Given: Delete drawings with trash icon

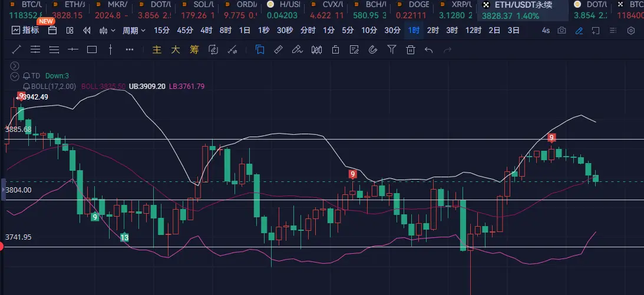Looking at the screenshot, I should (410, 49).
